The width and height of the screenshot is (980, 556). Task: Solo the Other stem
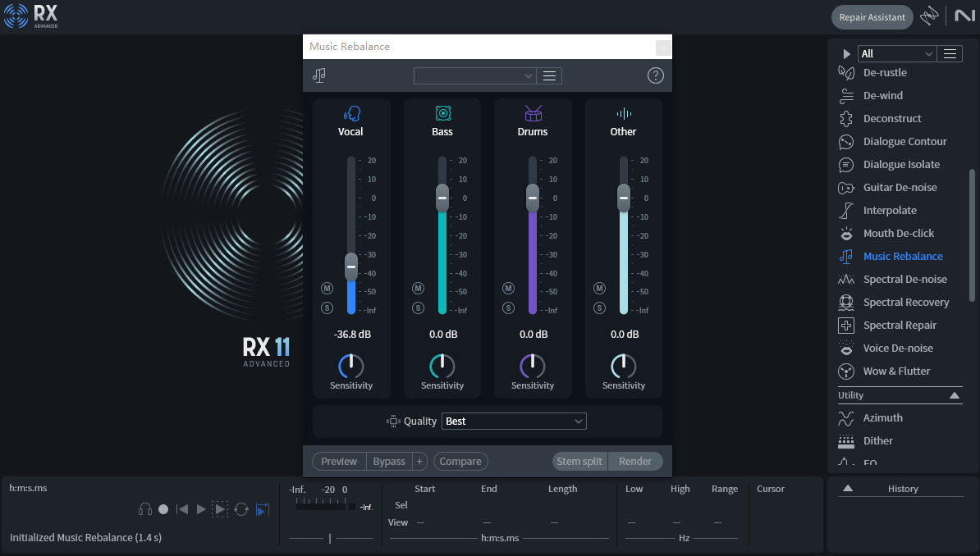point(599,308)
